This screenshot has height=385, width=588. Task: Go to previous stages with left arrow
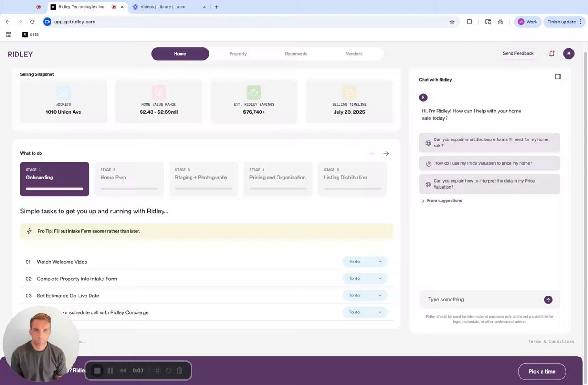(x=373, y=154)
